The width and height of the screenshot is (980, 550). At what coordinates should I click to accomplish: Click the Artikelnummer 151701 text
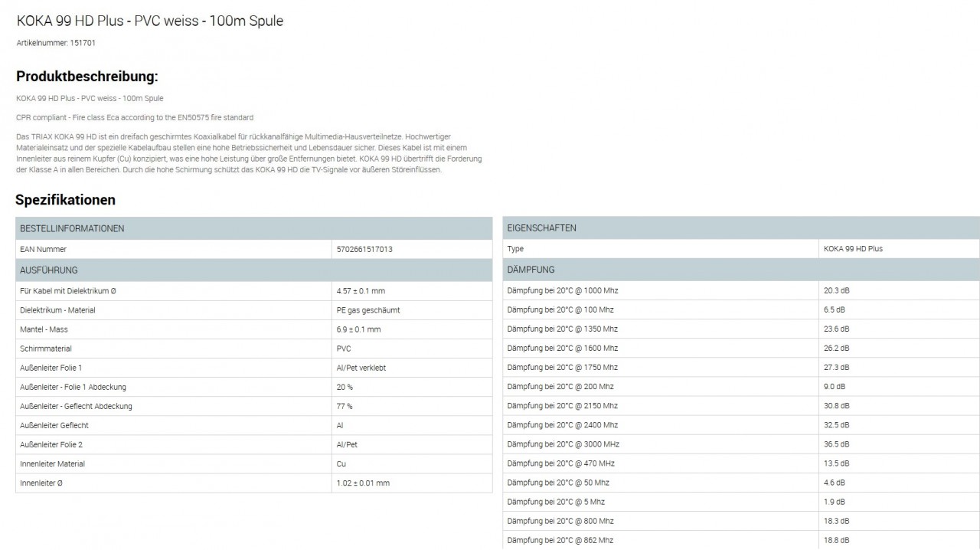pyautogui.click(x=56, y=43)
